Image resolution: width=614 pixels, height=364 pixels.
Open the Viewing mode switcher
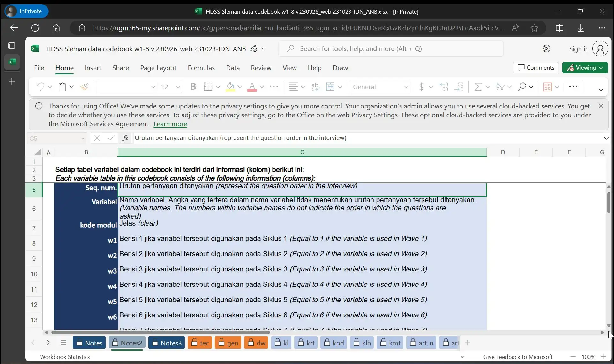[585, 68]
